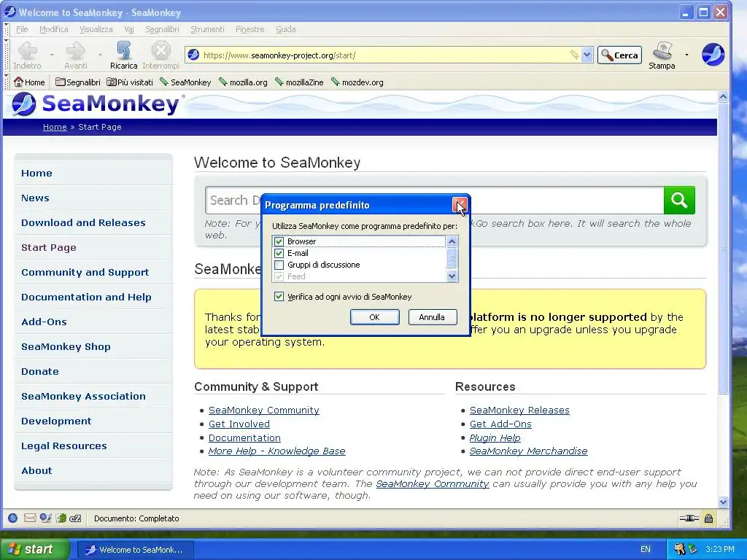Click the site identity icon in URL bar
The width and height of the screenshot is (747, 560).
pos(193,55)
